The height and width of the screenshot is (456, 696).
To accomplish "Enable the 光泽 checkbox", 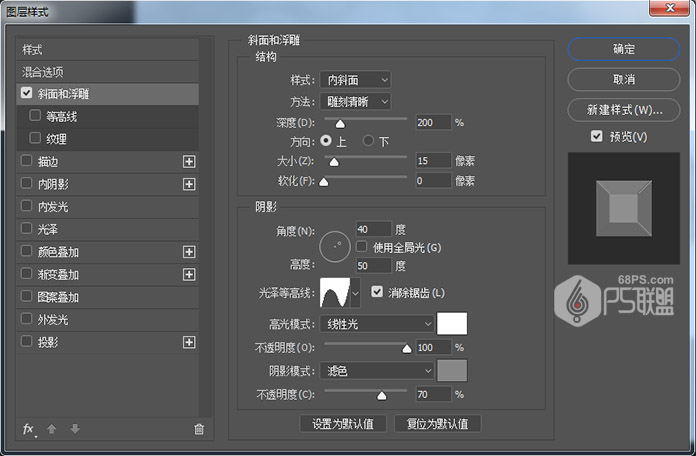I will click(27, 228).
